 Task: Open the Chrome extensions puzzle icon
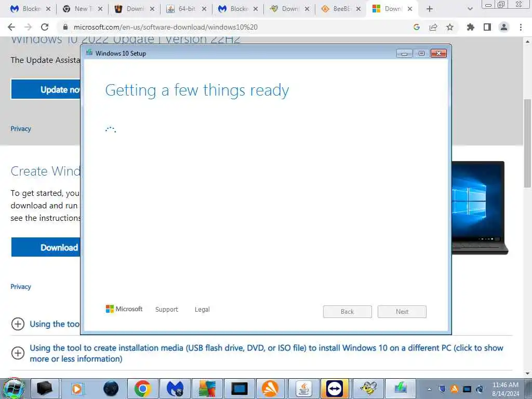(471, 27)
